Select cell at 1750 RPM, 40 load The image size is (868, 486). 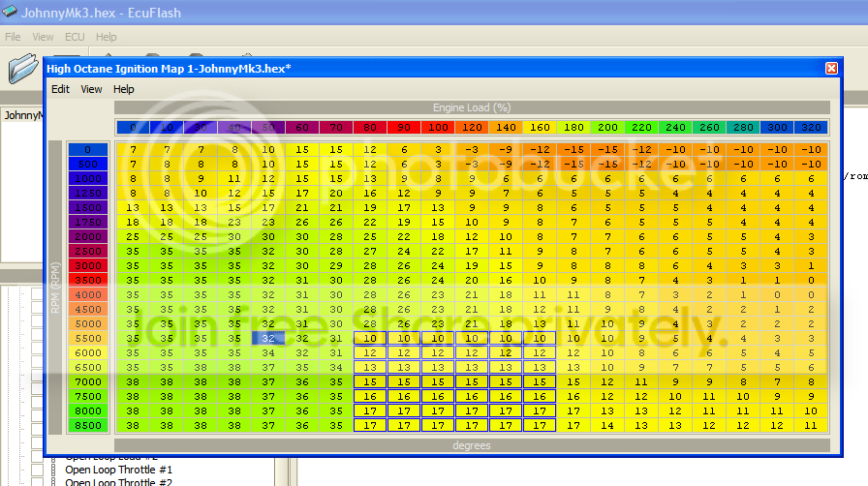pos(234,222)
